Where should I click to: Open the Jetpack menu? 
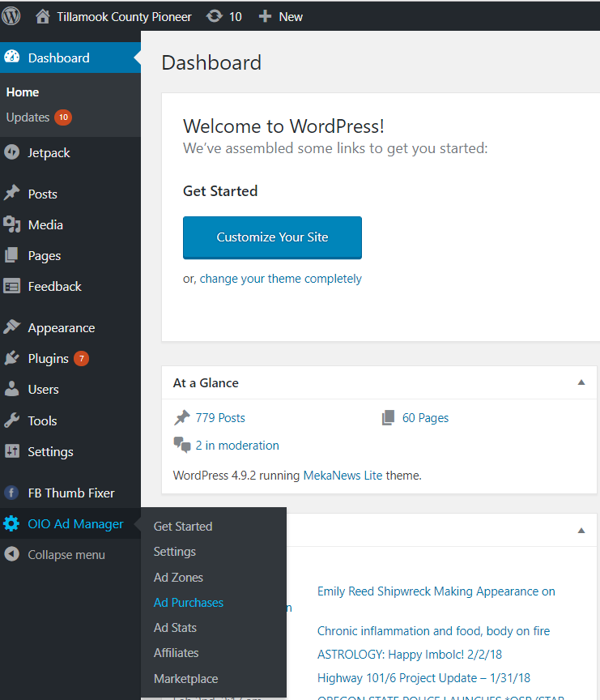click(49, 152)
